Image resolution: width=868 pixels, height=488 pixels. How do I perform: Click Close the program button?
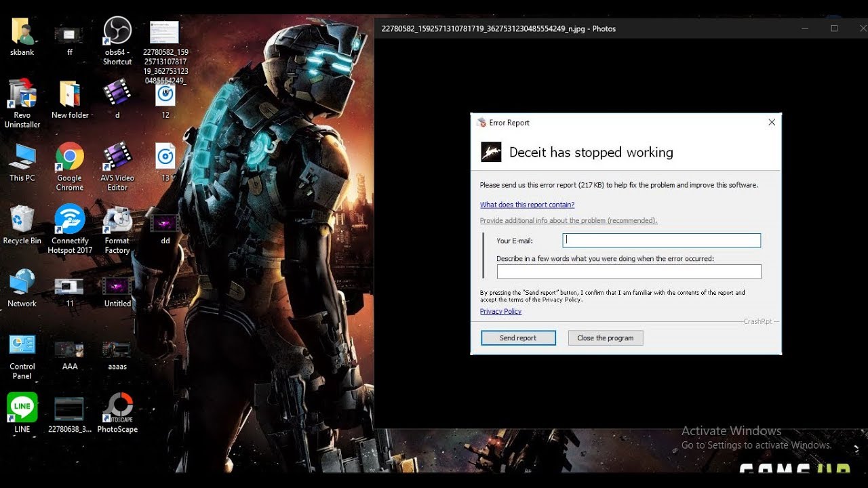pos(606,338)
